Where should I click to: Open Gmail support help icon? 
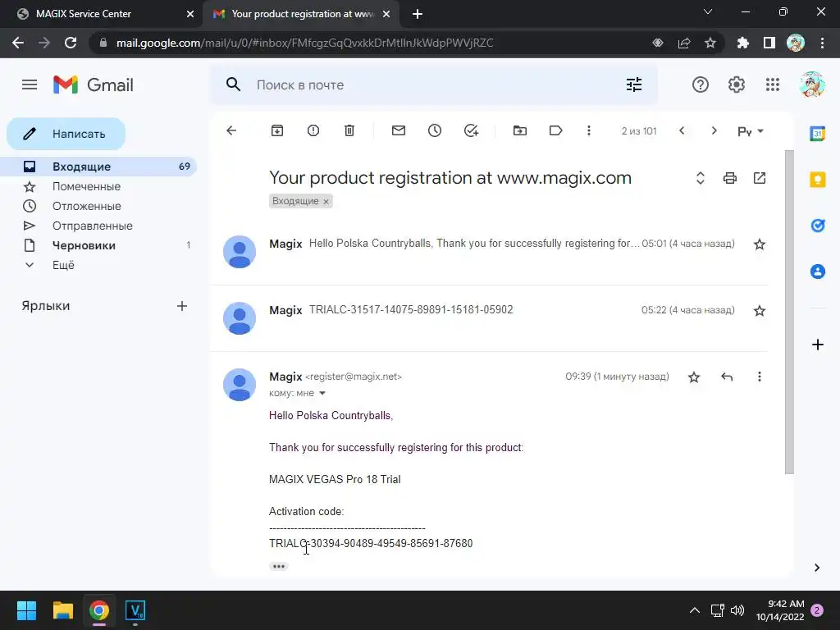point(701,84)
